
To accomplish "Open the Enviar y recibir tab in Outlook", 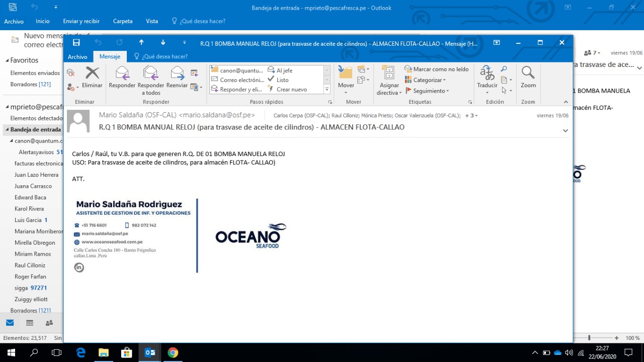I will click(81, 21).
